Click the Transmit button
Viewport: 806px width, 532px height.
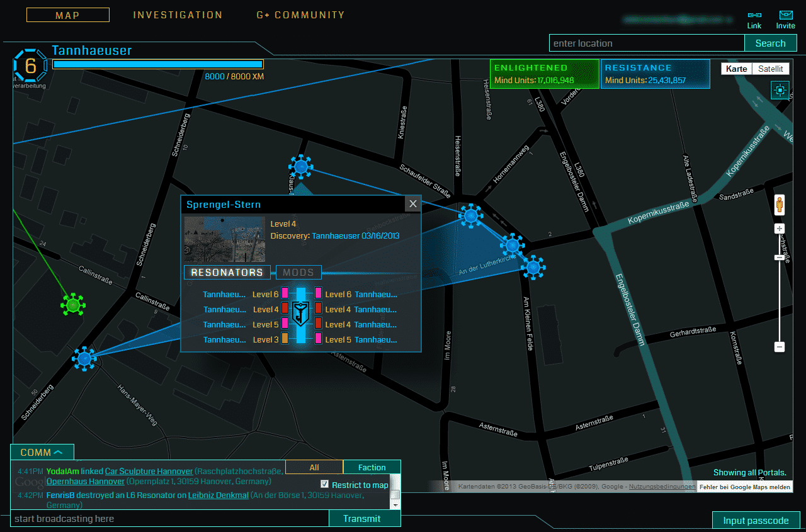pos(362,519)
